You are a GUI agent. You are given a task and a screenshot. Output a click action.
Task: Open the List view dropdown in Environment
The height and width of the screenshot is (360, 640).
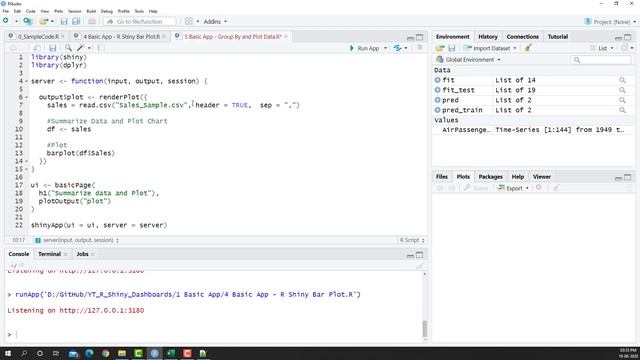(602, 48)
